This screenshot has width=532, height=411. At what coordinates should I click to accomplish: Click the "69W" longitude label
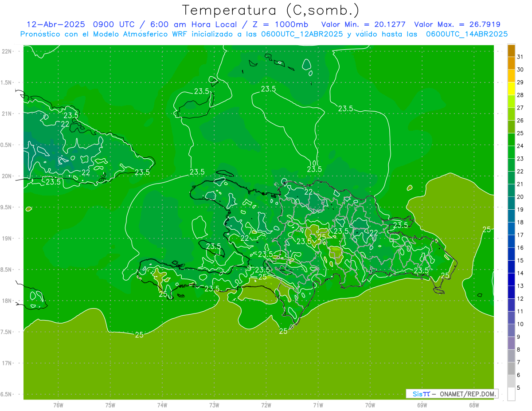pyautogui.click(x=422, y=405)
